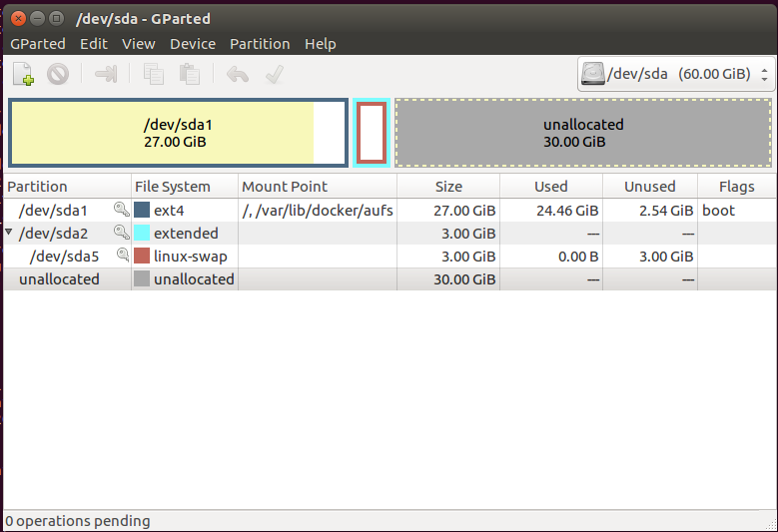The height and width of the screenshot is (532, 778).
Task: Maximize the GParted window
Action: coord(57,19)
